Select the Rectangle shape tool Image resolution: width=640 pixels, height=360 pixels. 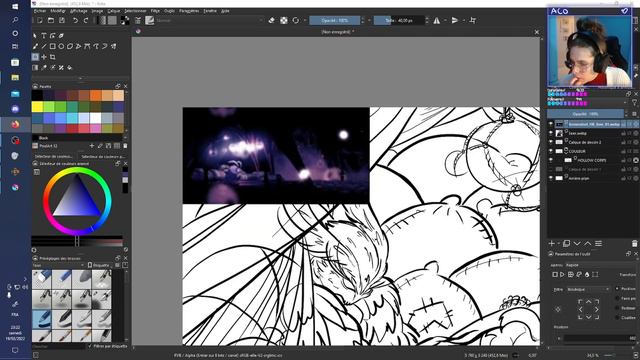point(53,47)
